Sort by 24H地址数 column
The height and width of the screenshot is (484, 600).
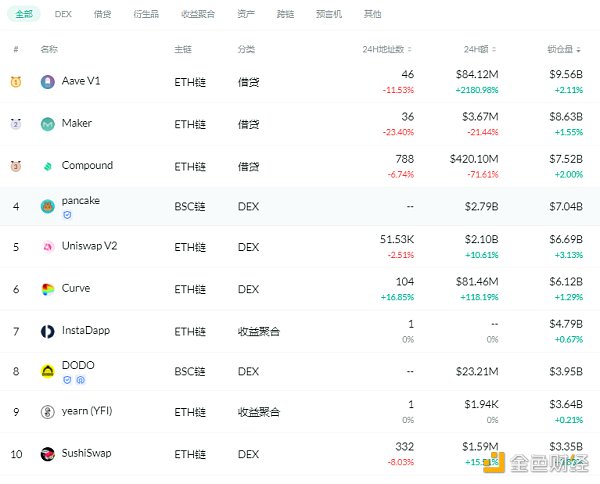(387, 49)
